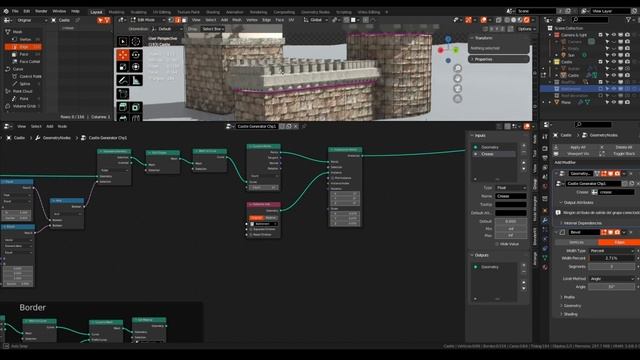
Task: Select the Scale tool in viewport toolbar
Action: coord(123,67)
